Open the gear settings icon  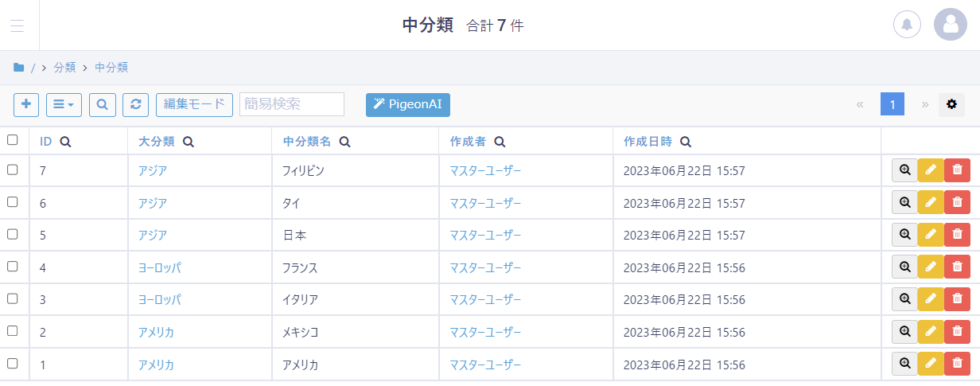tap(951, 104)
